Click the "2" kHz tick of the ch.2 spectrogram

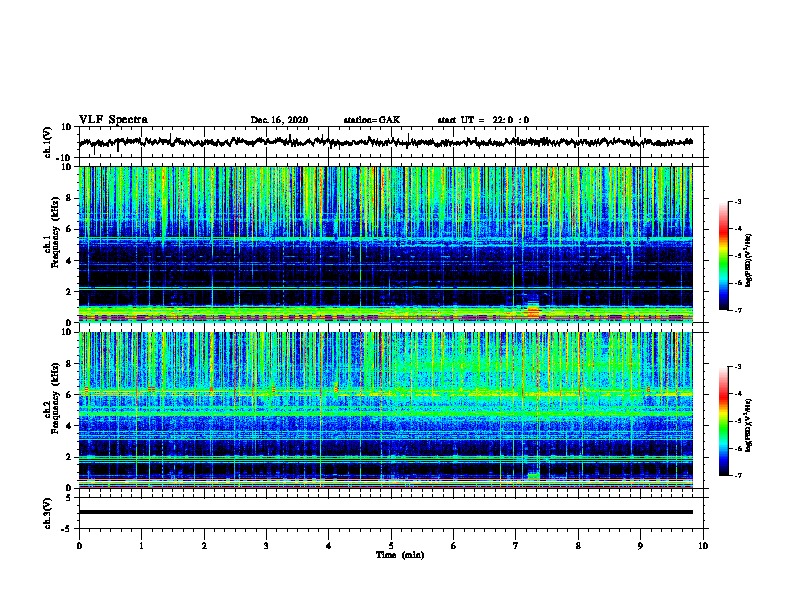69,457
